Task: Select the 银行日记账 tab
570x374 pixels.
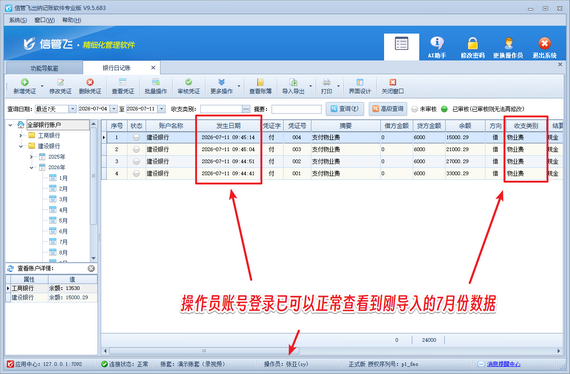Action: point(116,68)
